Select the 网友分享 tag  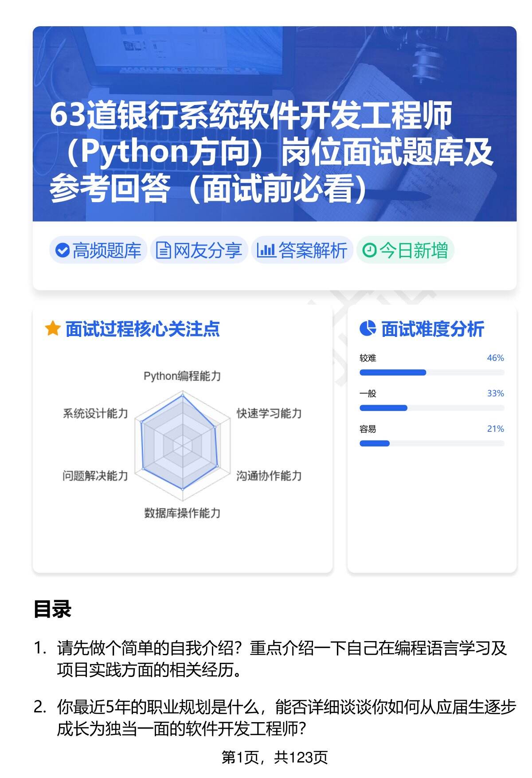199,250
